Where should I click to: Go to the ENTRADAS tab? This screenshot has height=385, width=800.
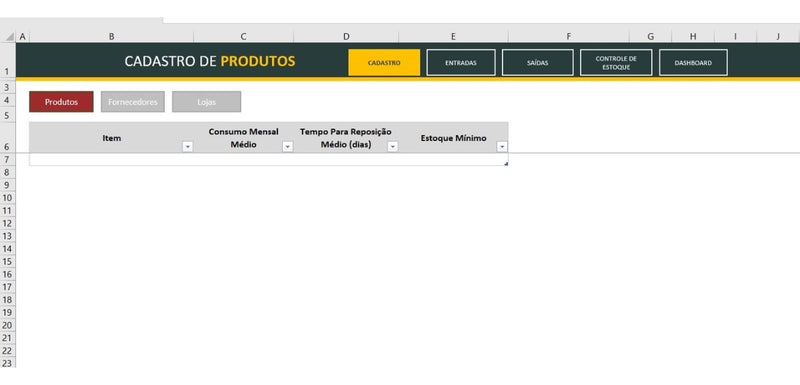[461, 63]
